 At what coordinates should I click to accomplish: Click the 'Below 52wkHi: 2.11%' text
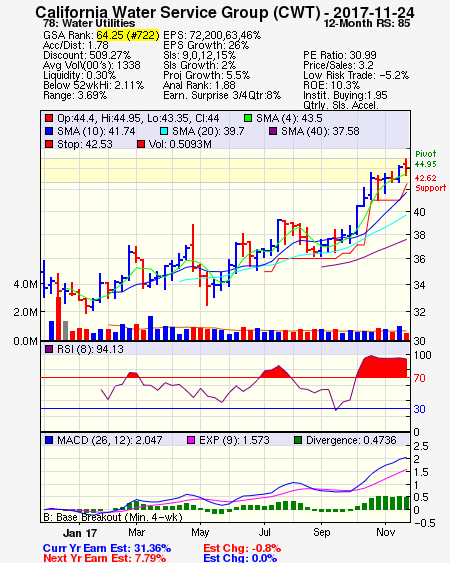click(93, 85)
